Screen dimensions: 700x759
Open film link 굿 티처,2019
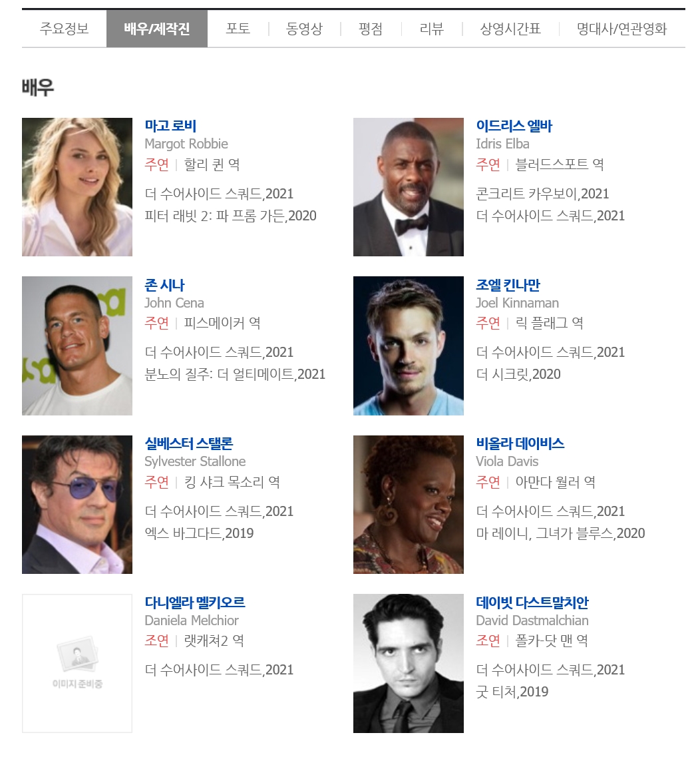512,692
